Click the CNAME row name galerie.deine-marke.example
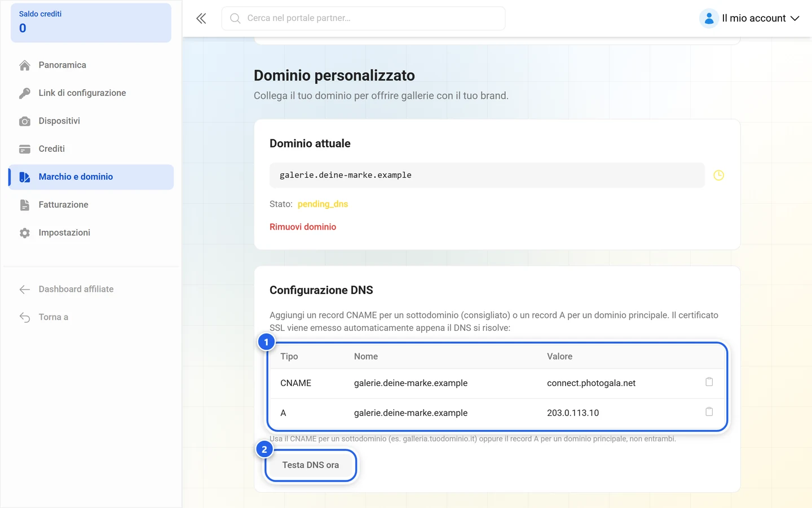Screen dimensions: 812x508 point(411,383)
